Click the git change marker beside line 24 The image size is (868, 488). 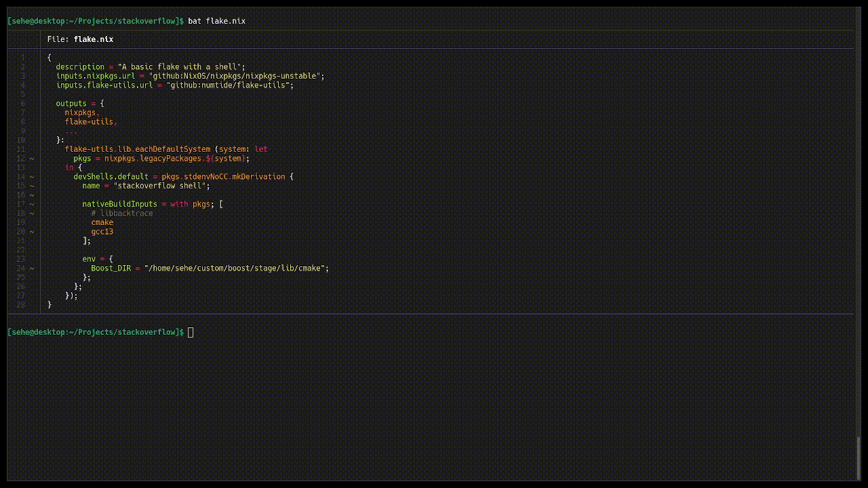(32, 268)
